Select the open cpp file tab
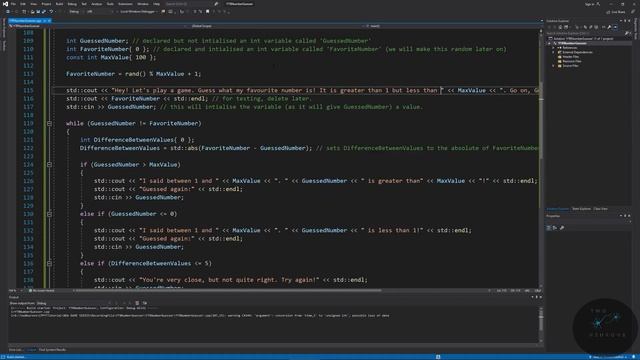The image size is (640, 360). [x=27, y=20]
